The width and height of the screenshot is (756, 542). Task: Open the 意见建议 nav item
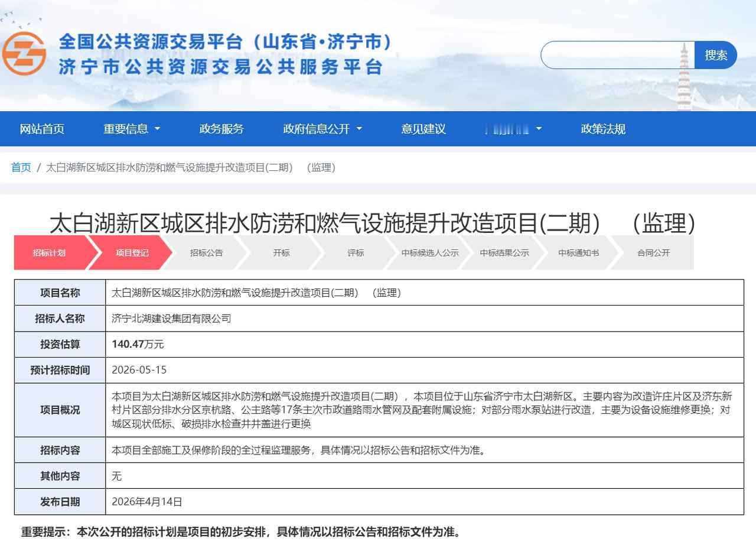click(x=423, y=129)
